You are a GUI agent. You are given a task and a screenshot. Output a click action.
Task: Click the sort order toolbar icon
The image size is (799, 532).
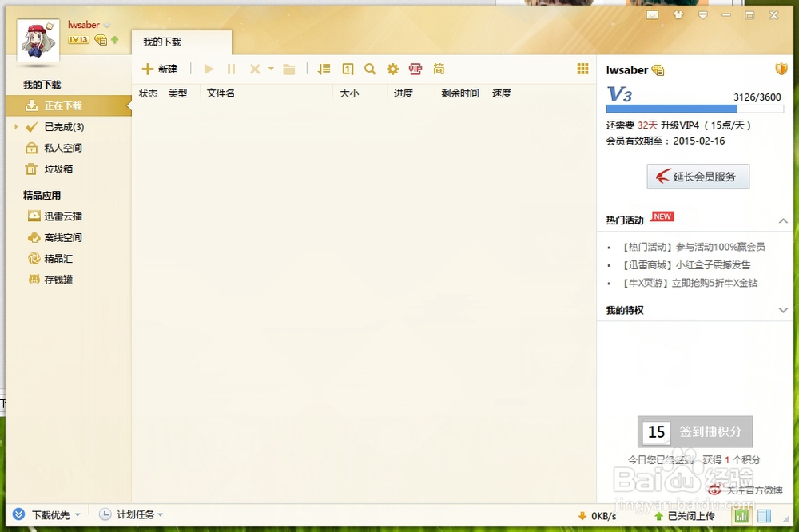[x=324, y=69]
